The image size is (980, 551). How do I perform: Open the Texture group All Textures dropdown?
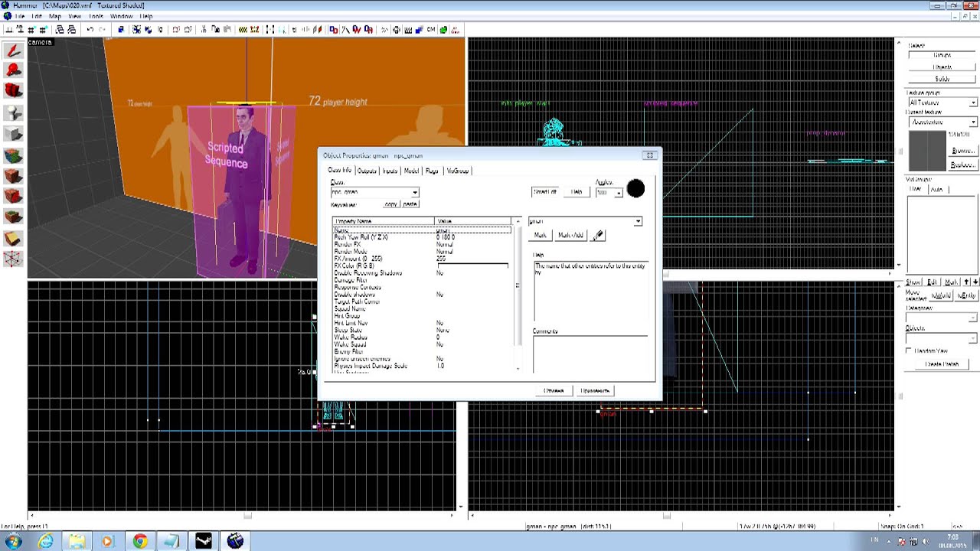(973, 103)
